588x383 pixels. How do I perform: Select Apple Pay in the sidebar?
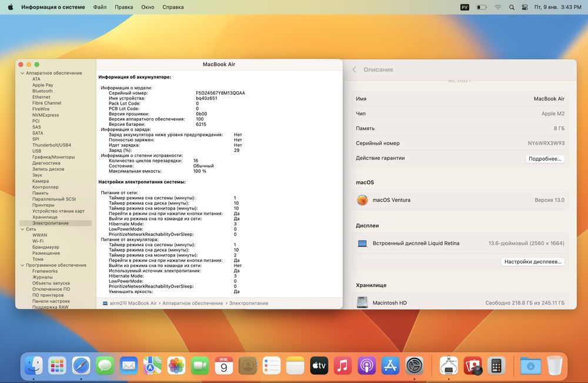coord(43,85)
